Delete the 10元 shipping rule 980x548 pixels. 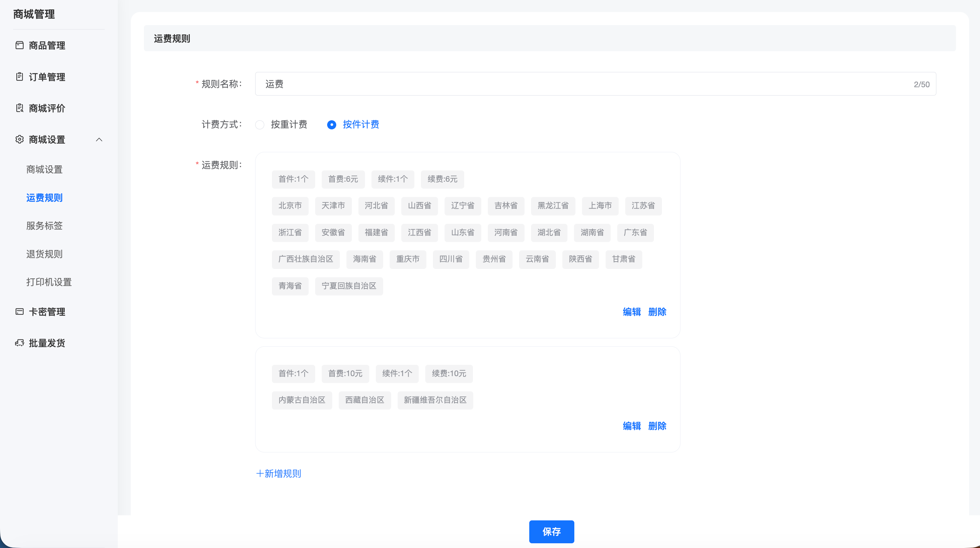(x=657, y=426)
